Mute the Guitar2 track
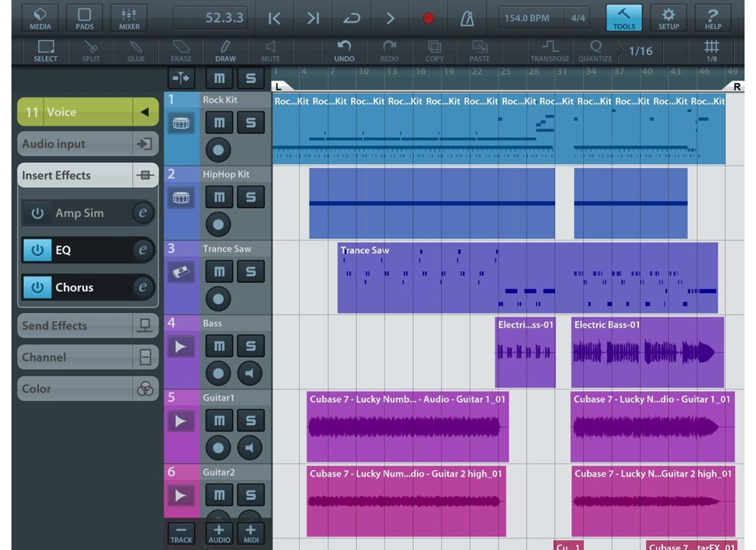The width and height of the screenshot is (756, 550). 219,495
